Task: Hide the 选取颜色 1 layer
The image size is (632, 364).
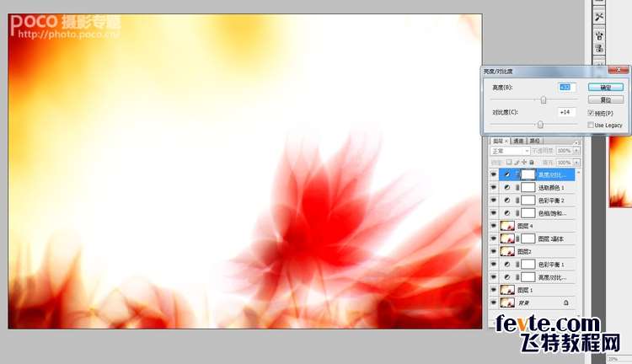Action: coord(493,187)
